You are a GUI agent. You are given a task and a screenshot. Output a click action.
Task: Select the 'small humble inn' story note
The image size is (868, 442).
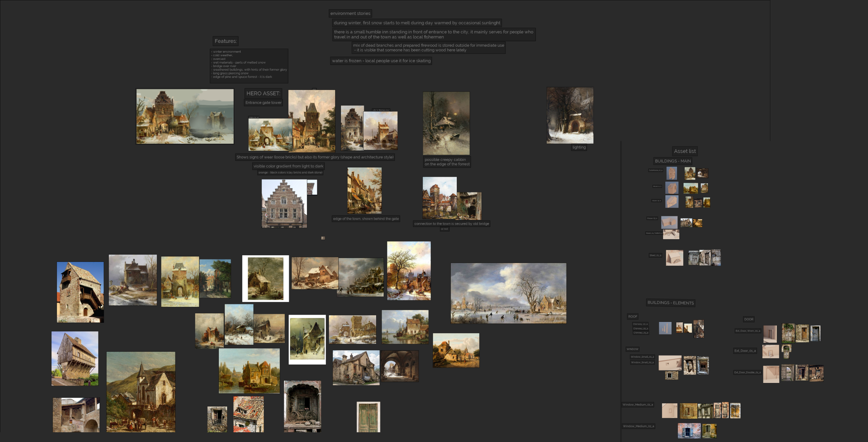(434, 34)
